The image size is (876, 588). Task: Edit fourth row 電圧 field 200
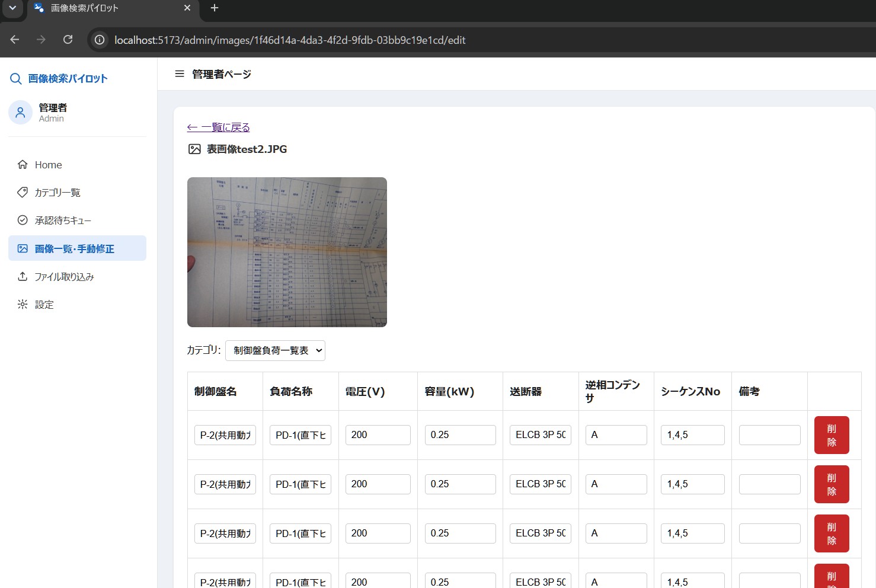pos(378,580)
